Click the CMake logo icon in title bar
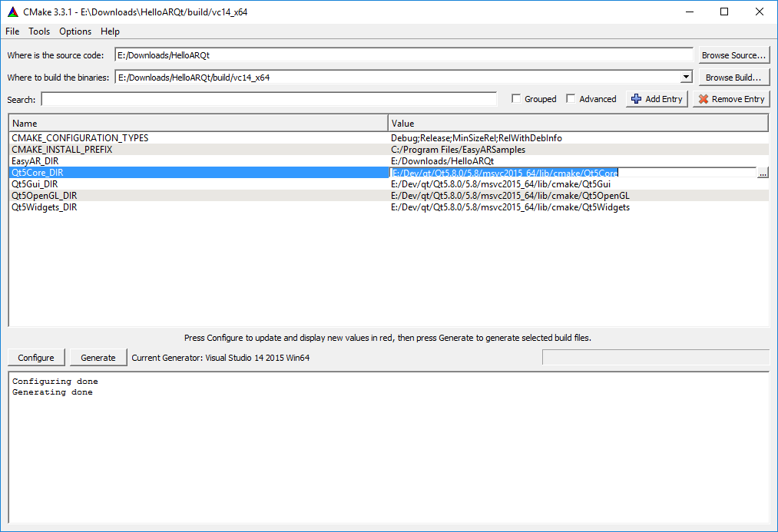The height and width of the screenshot is (532, 778). (x=11, y=12)
